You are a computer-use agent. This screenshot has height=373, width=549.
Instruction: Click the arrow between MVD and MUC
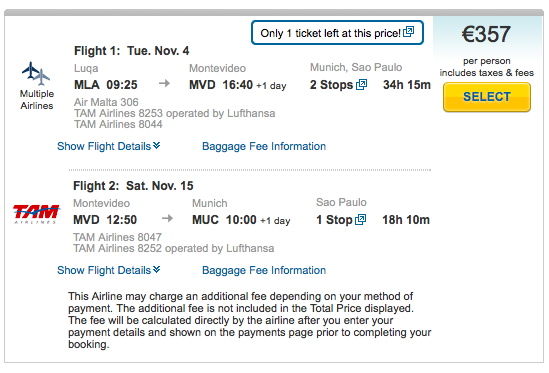pyautogui.click(x=167, y=219)
